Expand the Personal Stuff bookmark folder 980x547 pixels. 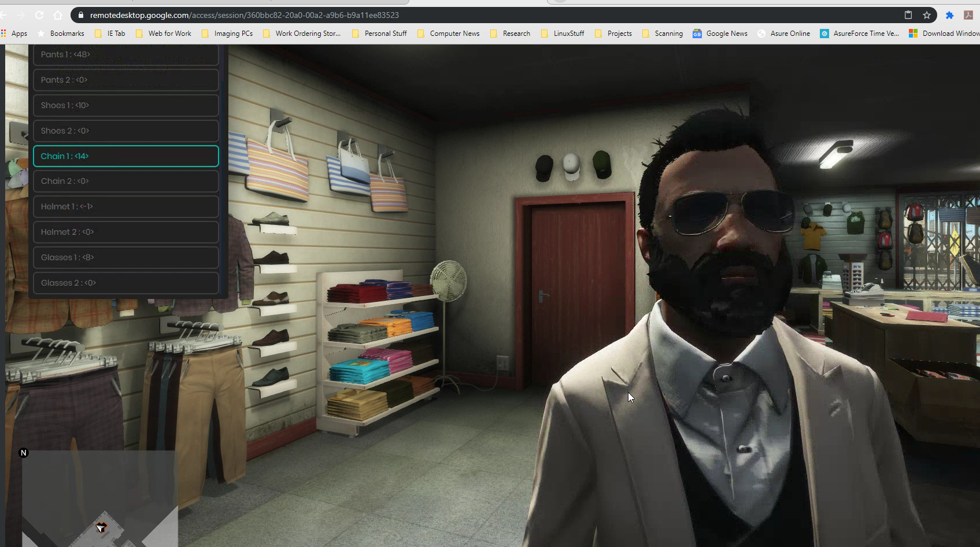[379, 34]
